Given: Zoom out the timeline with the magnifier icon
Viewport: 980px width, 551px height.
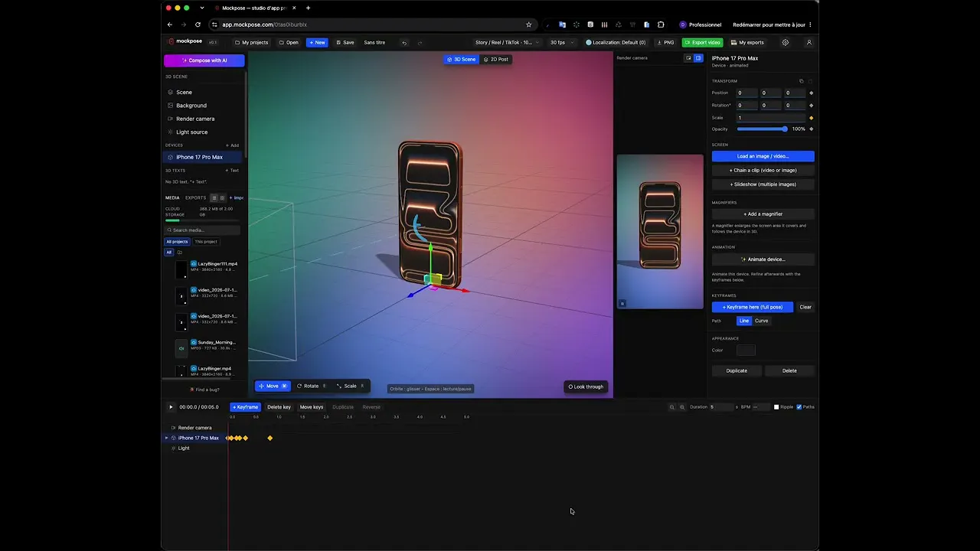Looking at the screenshot, I should [672, 407].
